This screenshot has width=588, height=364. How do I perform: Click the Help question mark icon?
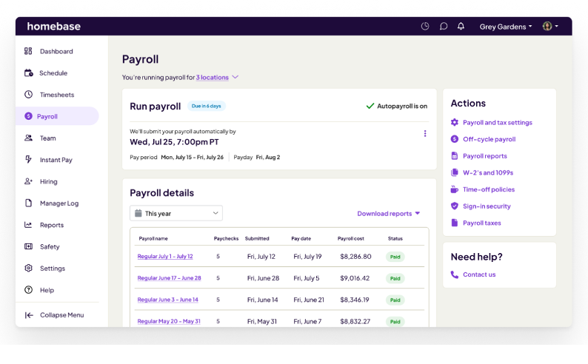28,289
